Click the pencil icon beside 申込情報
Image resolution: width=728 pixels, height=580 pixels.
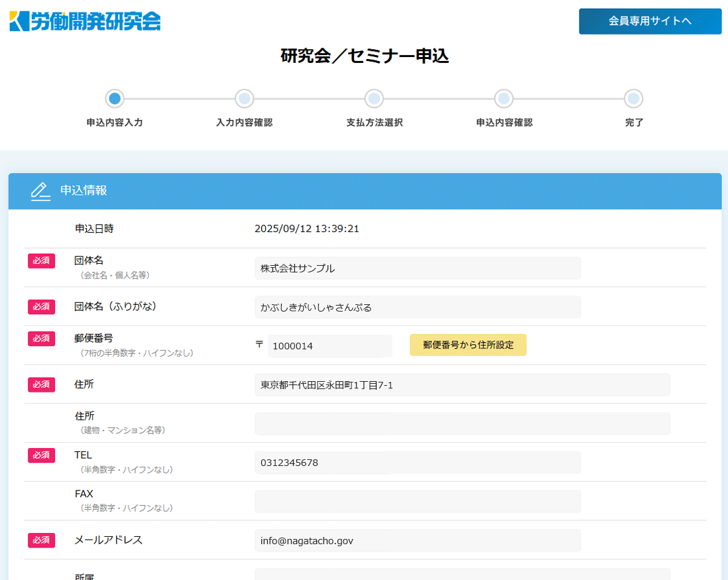click(40, 191)
